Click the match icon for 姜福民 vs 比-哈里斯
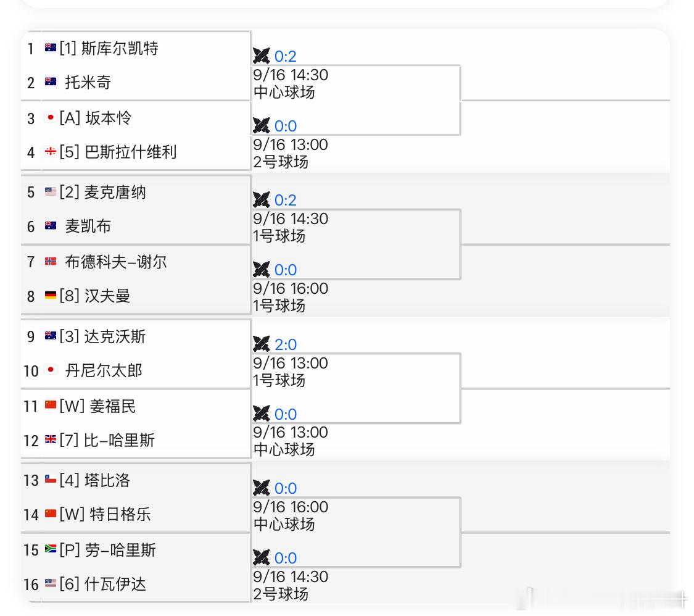Viewport: 694px width, 616px height. pyautogui.click(x=261, y=414)
